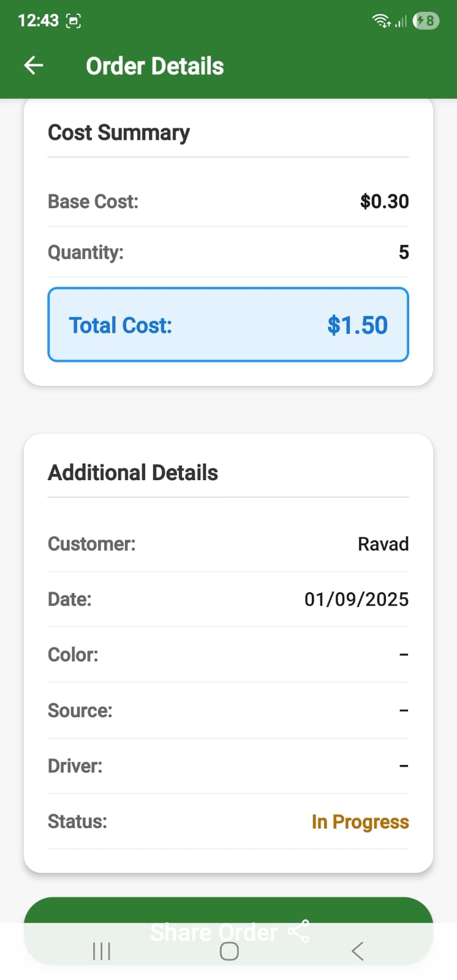Tap the system back chevron
The image size is (457, 980).
(358, 951)
